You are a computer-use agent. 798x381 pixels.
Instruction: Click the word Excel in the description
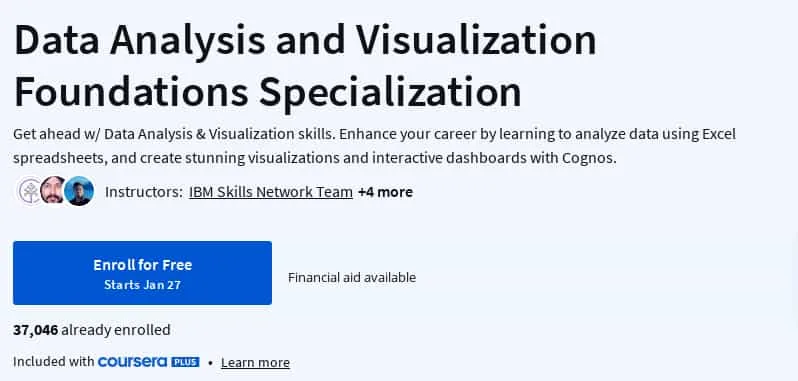pos(719,134)
